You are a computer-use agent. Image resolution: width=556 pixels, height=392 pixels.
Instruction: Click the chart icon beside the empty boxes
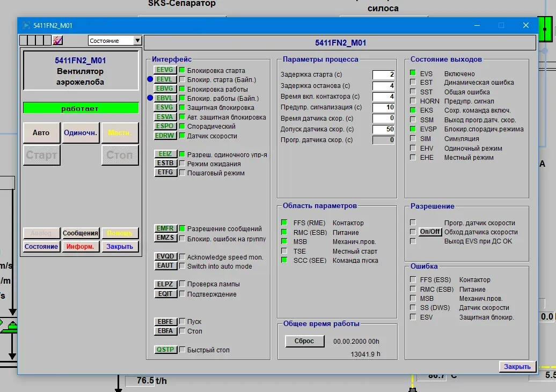click(57, 40)
